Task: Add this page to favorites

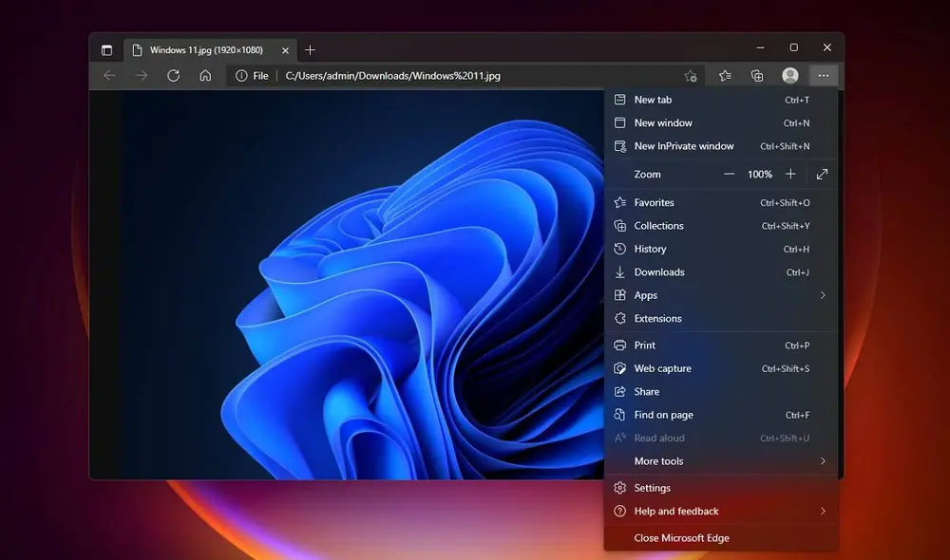Action: (x=690, y=75)
